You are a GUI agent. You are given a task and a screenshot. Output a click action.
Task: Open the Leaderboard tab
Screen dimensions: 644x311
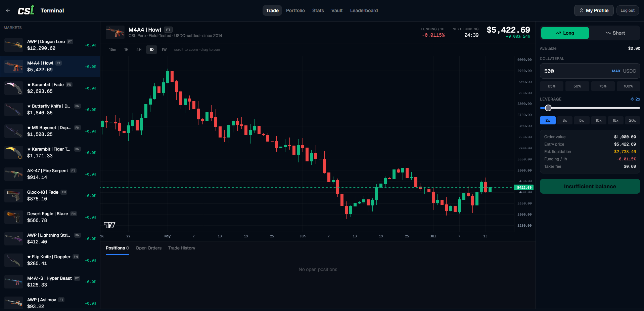click(x=364, y=10)
